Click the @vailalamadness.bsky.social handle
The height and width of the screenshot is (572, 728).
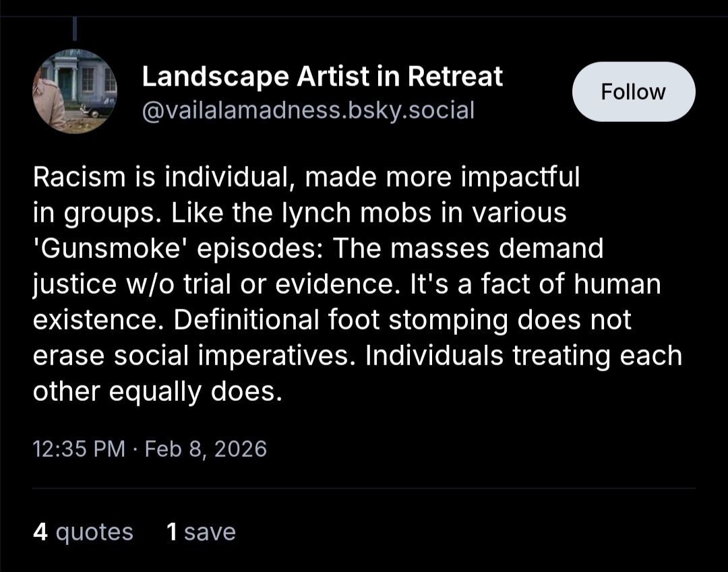click(308, 110)
